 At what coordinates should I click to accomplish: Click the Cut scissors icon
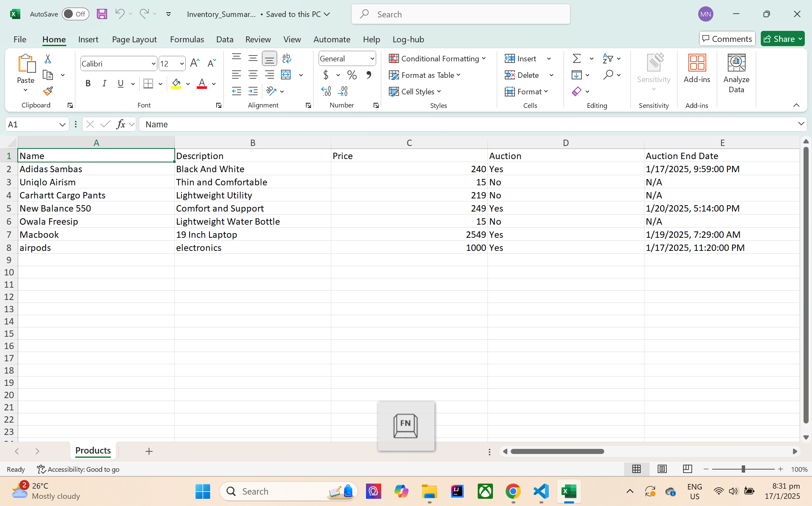[x=48, y=59]
